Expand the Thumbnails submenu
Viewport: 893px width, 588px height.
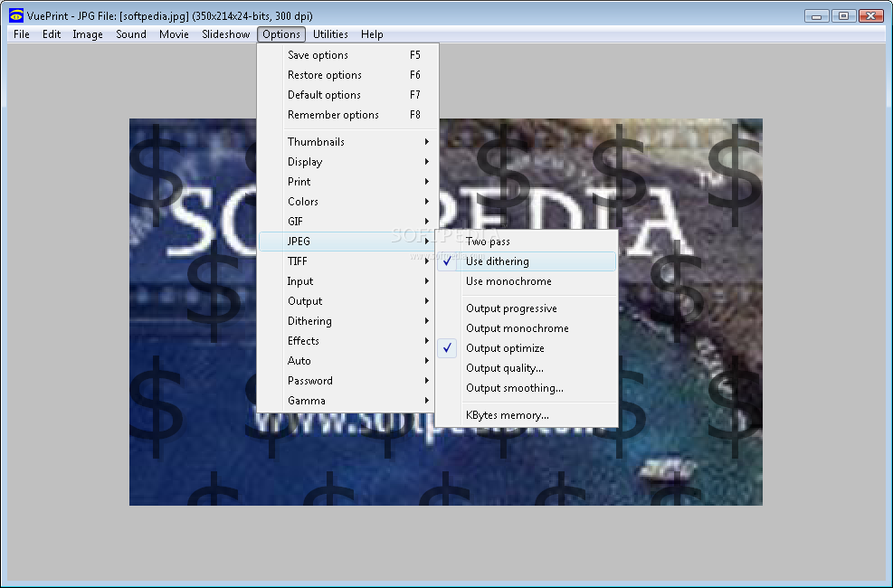coord(348,142)
